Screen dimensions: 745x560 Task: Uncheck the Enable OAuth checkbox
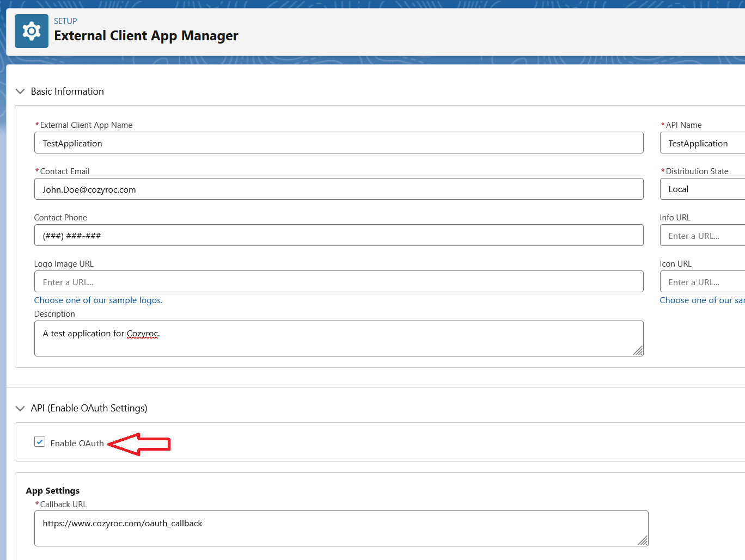click(40, 441)
